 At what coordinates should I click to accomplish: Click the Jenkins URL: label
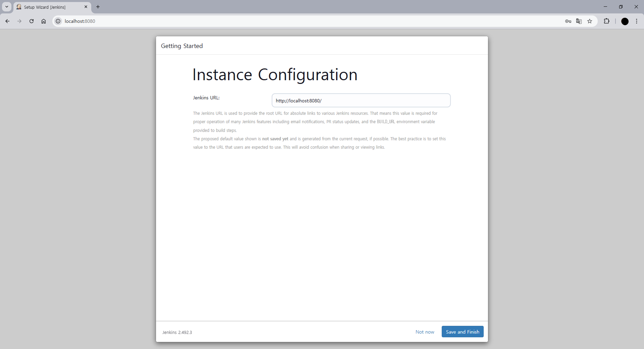tap(206, 98)
